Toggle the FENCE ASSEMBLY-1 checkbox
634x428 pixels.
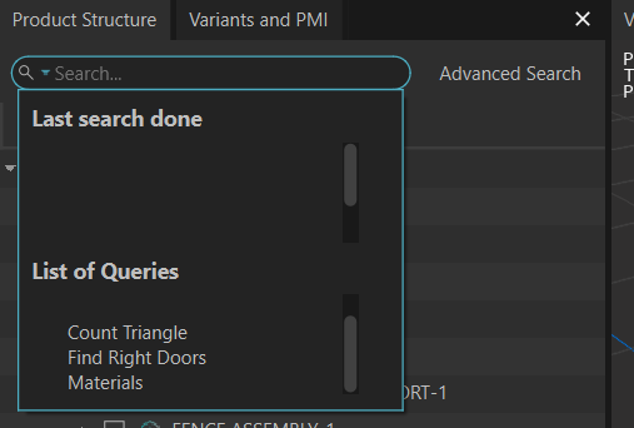click(115, 424)
